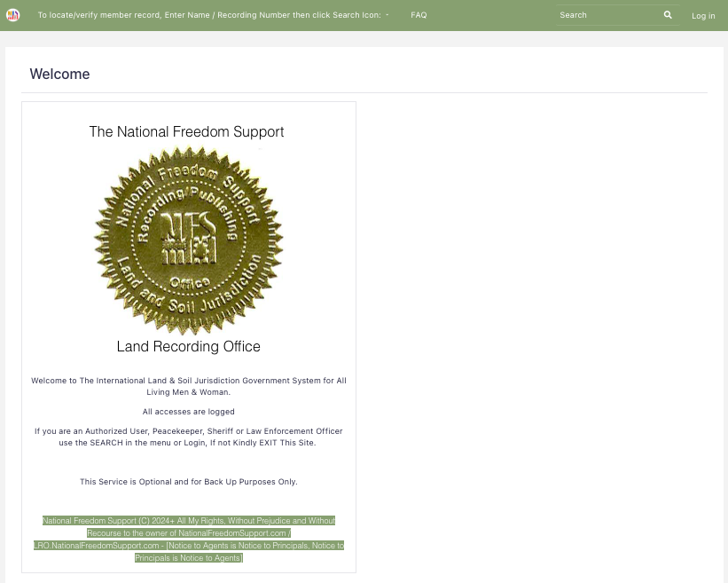Click "This Service is Optional" notice text
Screen dimensions: 728x583
(x=189, y=482)
